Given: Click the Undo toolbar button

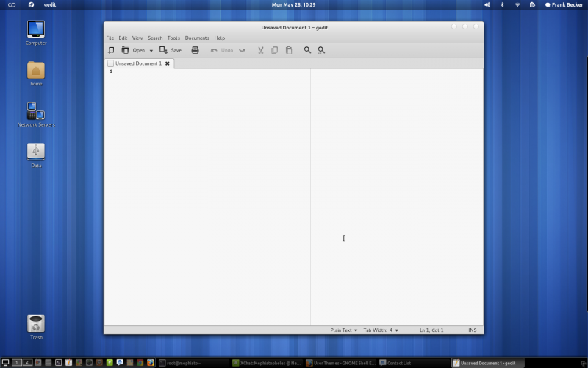Looking at the screenshot, I should [x=222, y=50].
